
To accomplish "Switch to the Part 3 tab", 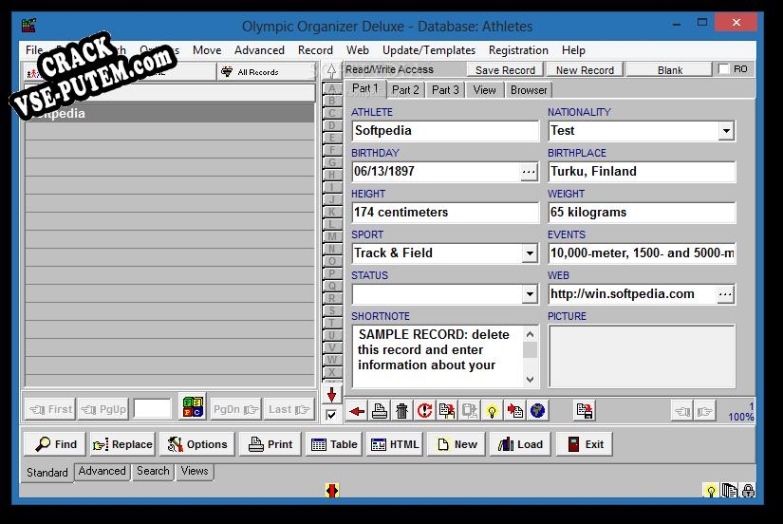I will [x=445, y=90].
